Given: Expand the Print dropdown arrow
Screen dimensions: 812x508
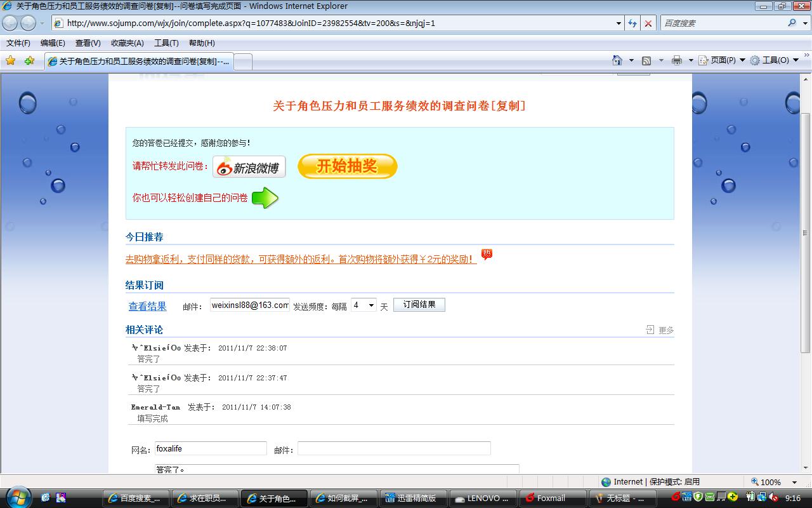Looking at the screenshot, I should click(690, 60).
